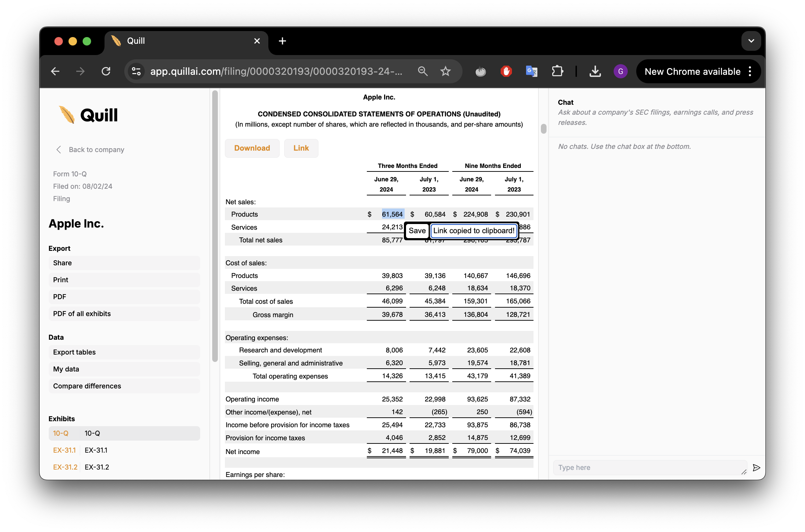The image size is (805, 532).
Task: Select Print under Export
Action: point(124,280)
